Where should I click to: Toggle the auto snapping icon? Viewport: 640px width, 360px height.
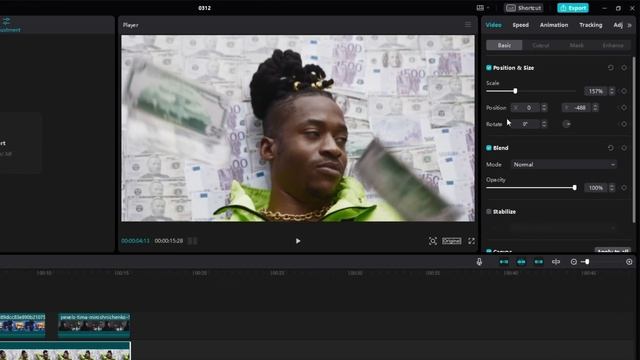point(521,262)
